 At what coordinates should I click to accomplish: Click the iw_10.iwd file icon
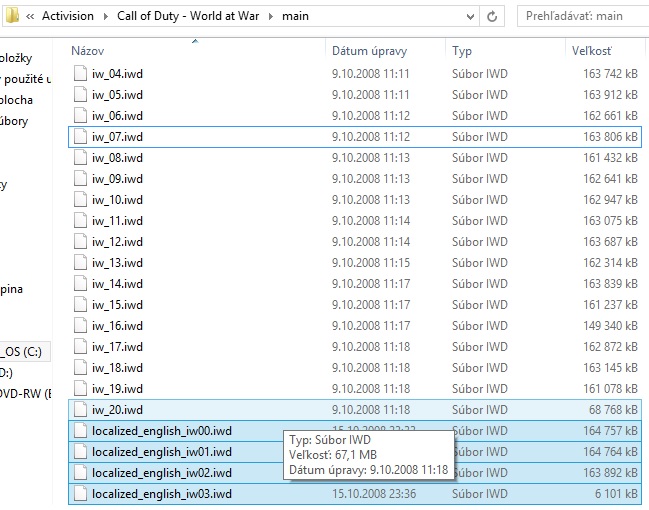coord(81,200)
